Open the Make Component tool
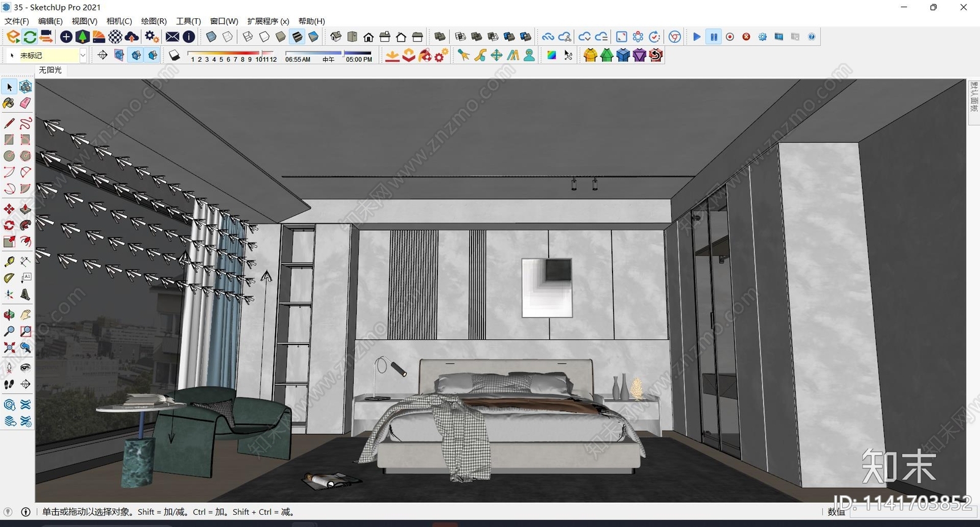This screenshot has height=527, width=980. point(25,87)
